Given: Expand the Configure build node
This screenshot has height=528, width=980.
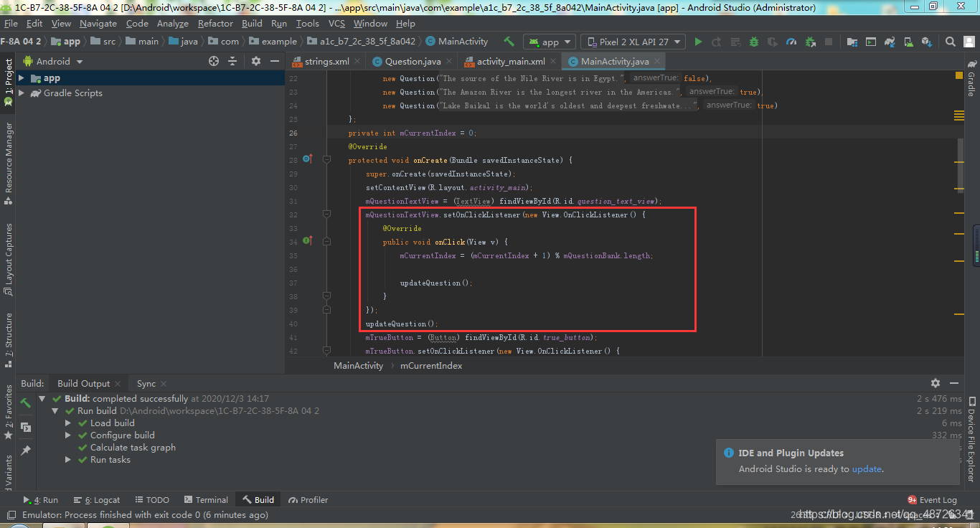Looking at the screenshot, I should [68, 435].
